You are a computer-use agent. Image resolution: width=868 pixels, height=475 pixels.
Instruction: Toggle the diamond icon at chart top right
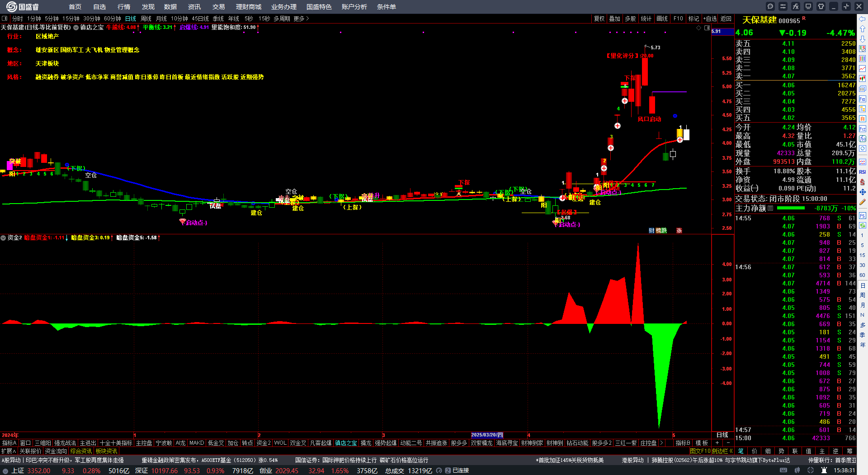(x=699, y=28)
